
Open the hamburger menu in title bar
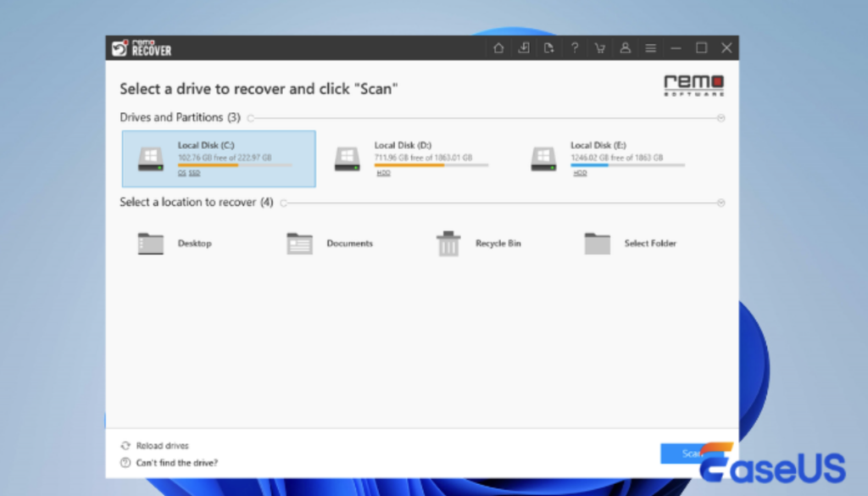(x=650, y=48)
